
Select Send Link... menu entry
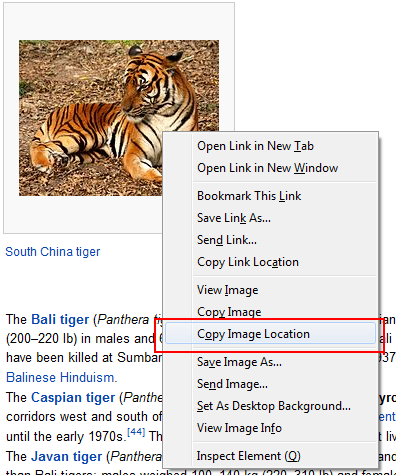270,240
